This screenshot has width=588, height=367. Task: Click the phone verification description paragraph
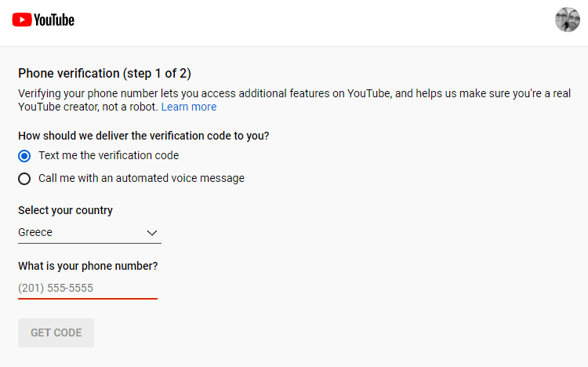[294, 100]
